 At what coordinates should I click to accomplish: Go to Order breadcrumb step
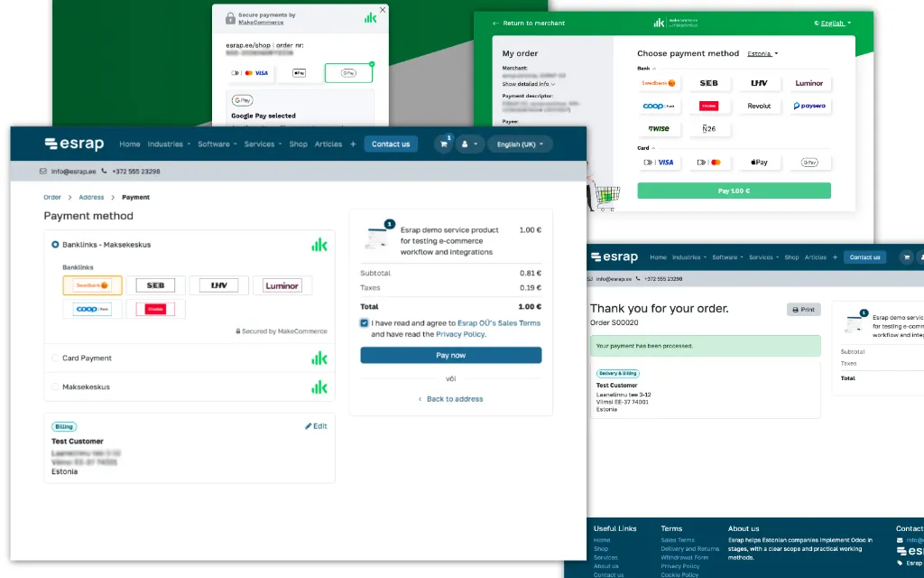51,197
